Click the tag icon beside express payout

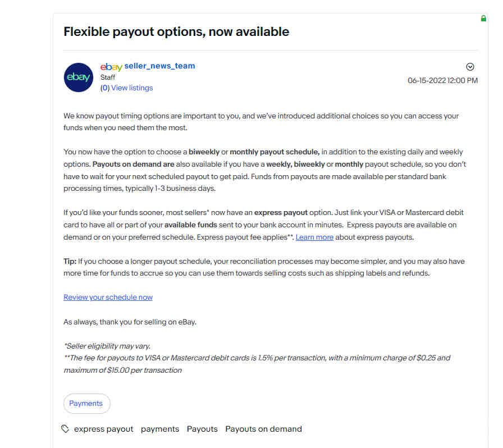65,429
